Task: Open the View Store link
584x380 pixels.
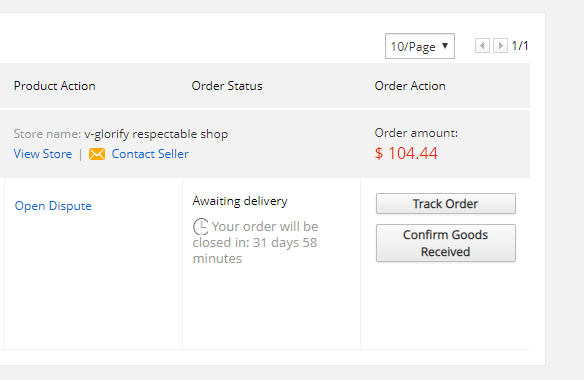Action: pos(43,154)
